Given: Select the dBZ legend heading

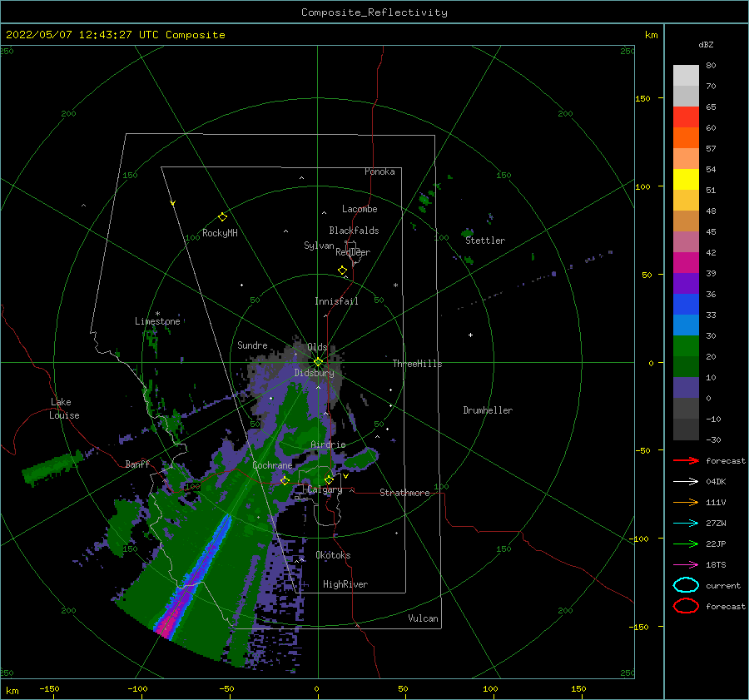Looking at the screenshot, I should (x=706, y=44).
